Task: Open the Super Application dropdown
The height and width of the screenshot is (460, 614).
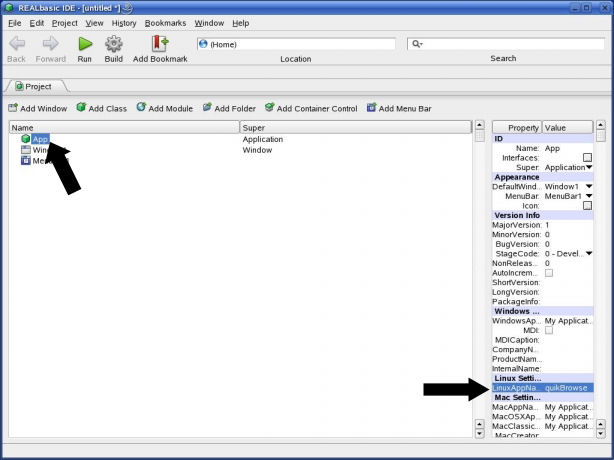Action: click(589, 168)
